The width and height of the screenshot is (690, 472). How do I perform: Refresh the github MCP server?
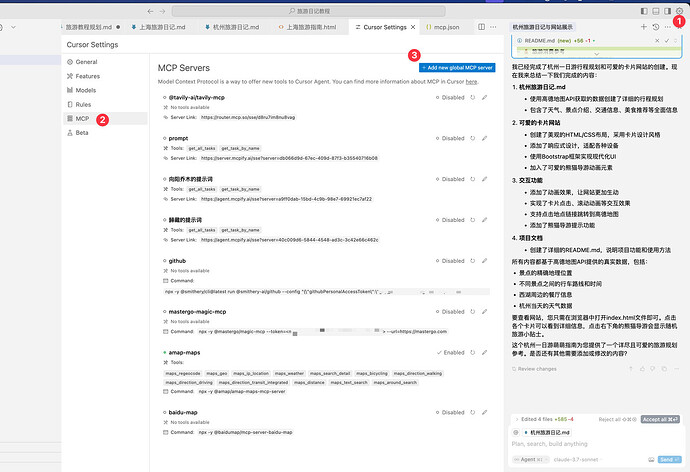pyautogui.click(x=472, y=261)
